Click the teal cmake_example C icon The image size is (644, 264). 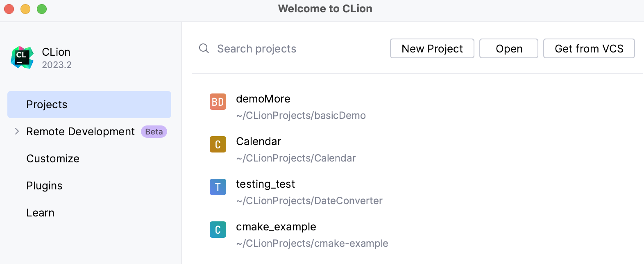point(218,230)
